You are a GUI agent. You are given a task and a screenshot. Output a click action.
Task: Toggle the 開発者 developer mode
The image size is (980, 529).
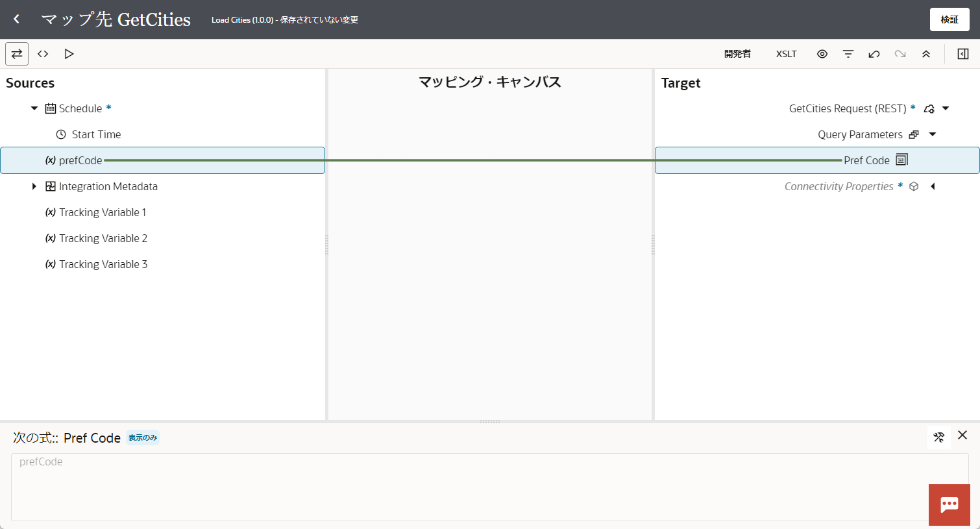pos(737,54)
